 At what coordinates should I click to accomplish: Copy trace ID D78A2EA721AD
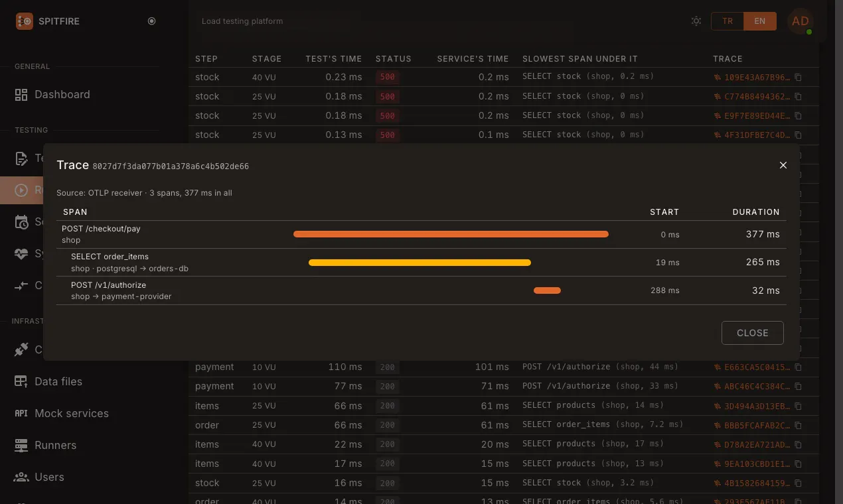pyautogui.click(x=799, y=444)
